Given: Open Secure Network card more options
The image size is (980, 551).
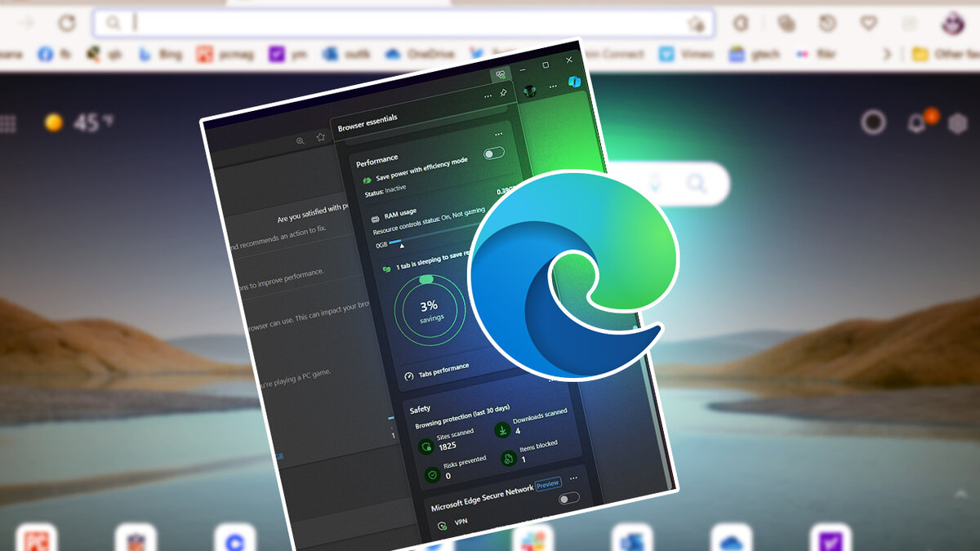Looking at the screenshot, I should (573, 478).
